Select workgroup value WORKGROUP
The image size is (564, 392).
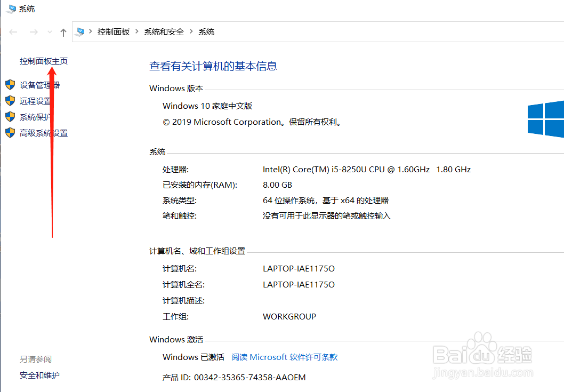[x=289, y=317]
